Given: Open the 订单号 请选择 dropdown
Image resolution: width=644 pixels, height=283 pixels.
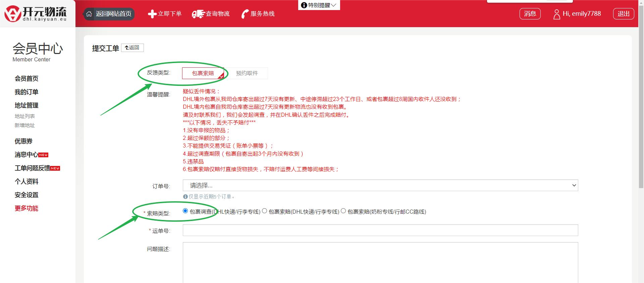Looking at the screenshot, I should coord(380,185).
